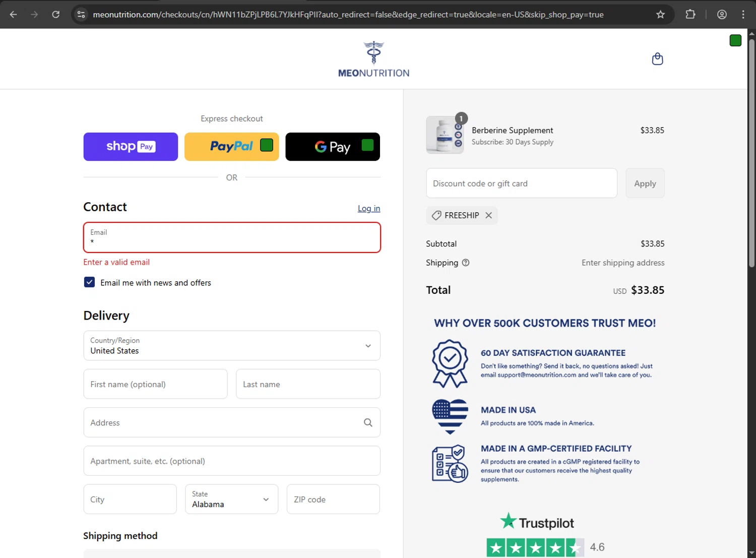Focus the Email input field

pyautogui.click(x=232, y=237)
